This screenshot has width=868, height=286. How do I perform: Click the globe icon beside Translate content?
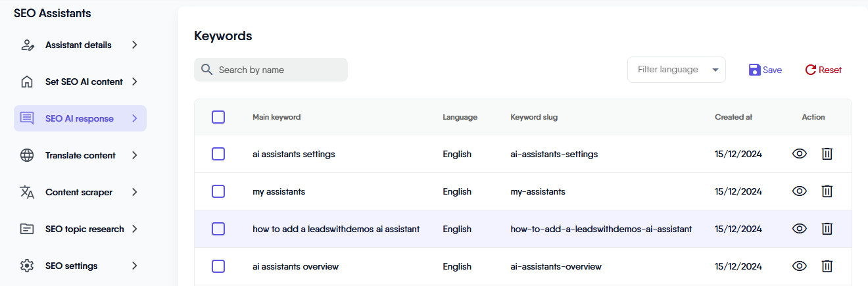point(27,156)
